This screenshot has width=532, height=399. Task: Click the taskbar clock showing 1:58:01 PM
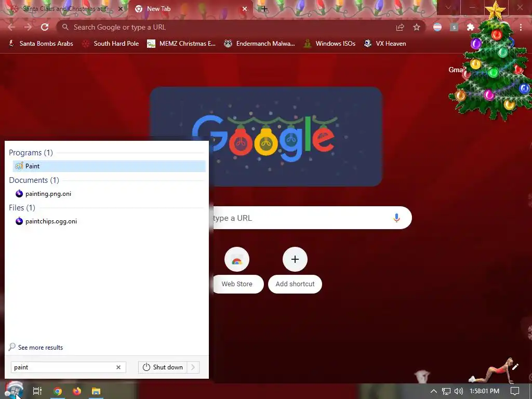click(x=484, y=391)
